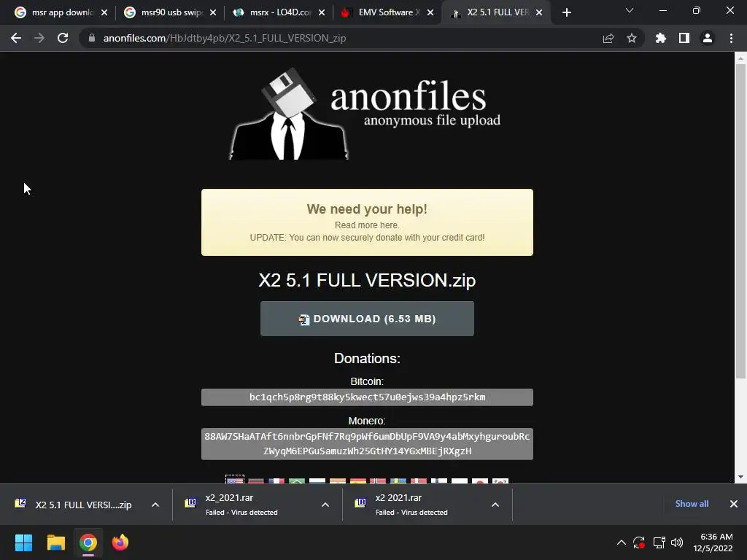The width and height of the screenshot is (747, 560).
Task: Open the side panel icon in toolbar
Action: pos(684,38)
